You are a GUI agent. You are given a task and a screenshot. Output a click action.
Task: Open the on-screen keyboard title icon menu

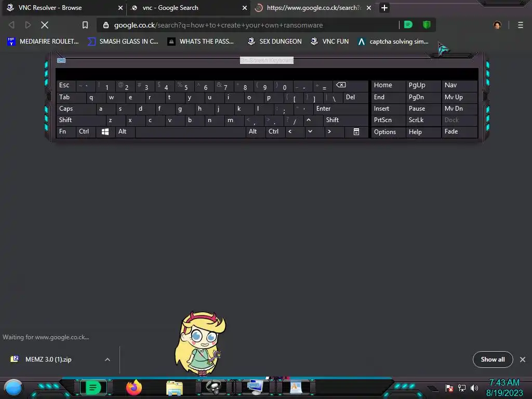click(x=61, y=60)
